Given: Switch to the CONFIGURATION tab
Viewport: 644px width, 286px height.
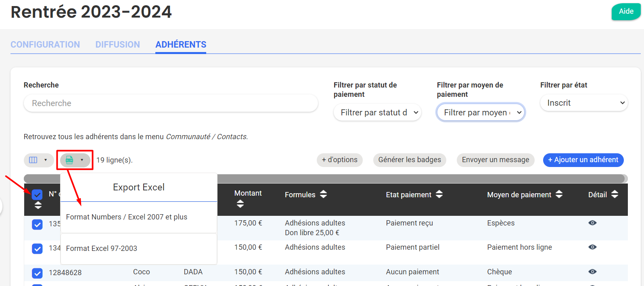Looking at the screenshot, I should click(x=45, y=44).
